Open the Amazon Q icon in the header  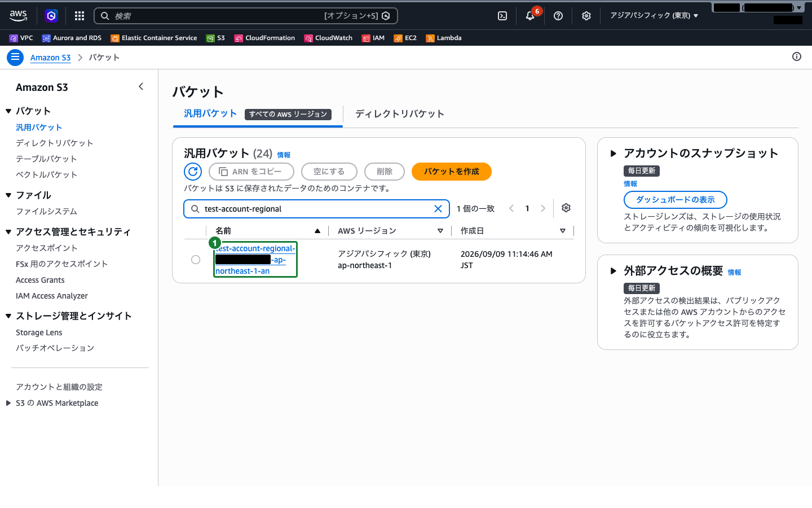pos(51,16)
